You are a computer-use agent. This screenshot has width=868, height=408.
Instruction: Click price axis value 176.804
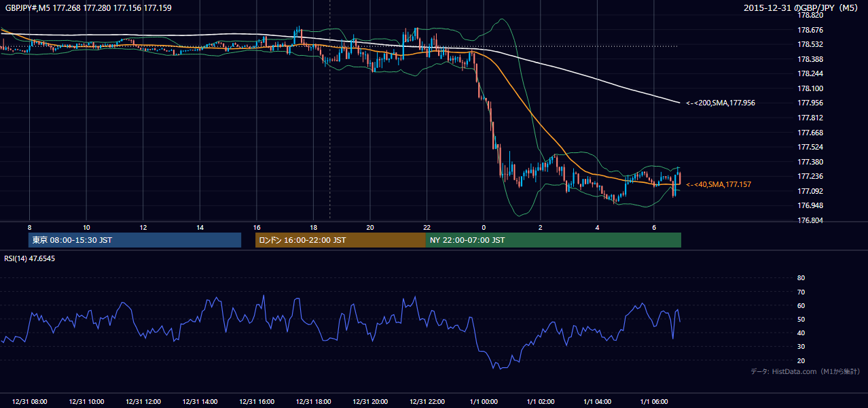pyautogui.click(x=810, y=220)
